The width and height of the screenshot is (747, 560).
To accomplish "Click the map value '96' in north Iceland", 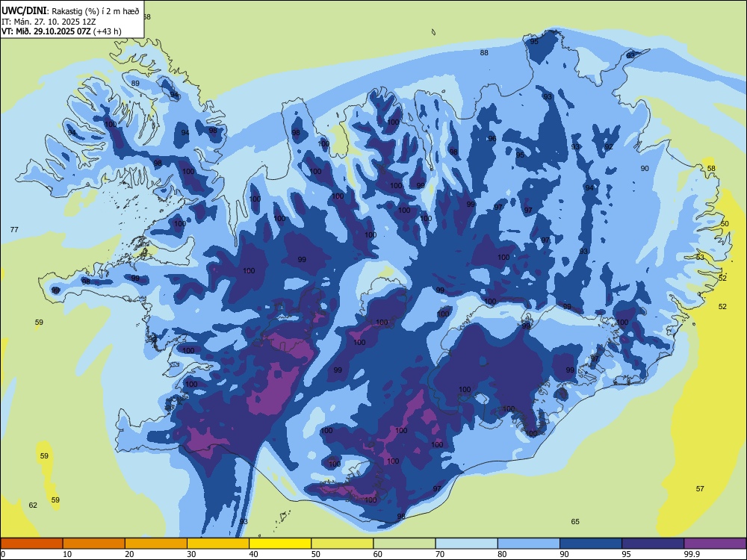I will pos(492,139).
